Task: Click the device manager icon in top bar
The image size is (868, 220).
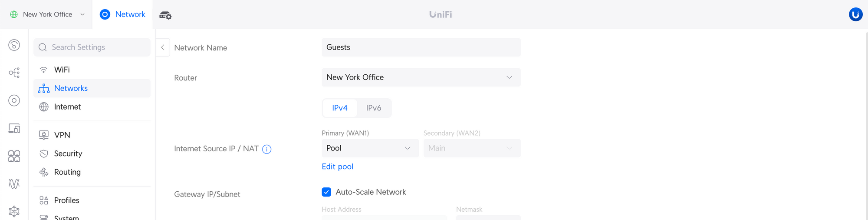Action: click(165, 15)
